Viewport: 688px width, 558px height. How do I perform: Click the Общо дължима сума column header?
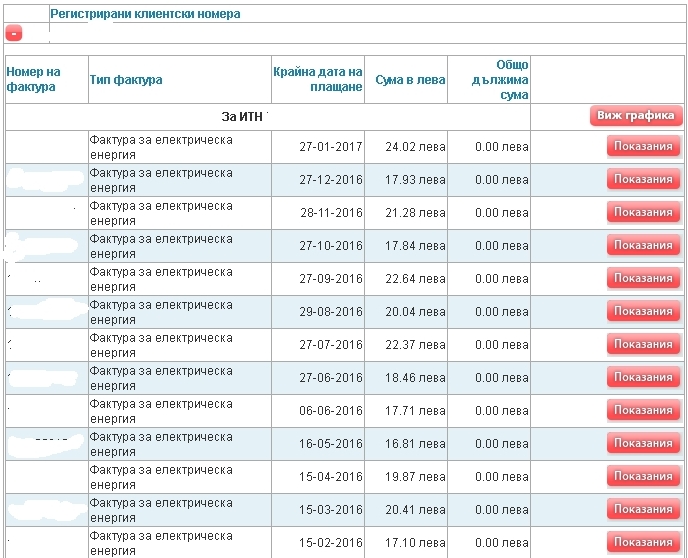pos(500,80)
